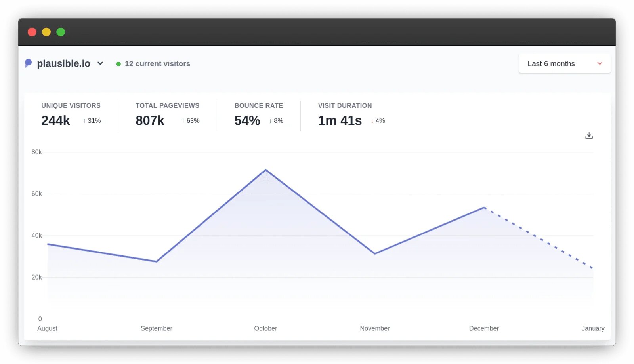Click the red chevron in the period selector
Screen dimensions: 634x364
click(600, 63)
